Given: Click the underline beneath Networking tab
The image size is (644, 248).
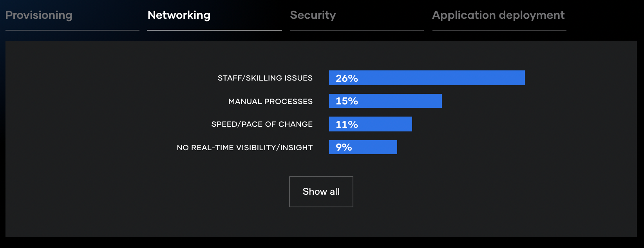Looking at the screenshot, I should 215,30.
